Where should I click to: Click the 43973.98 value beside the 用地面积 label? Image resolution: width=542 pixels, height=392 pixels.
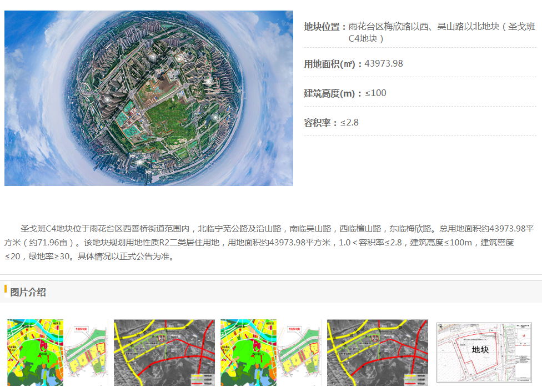point(384,64)
